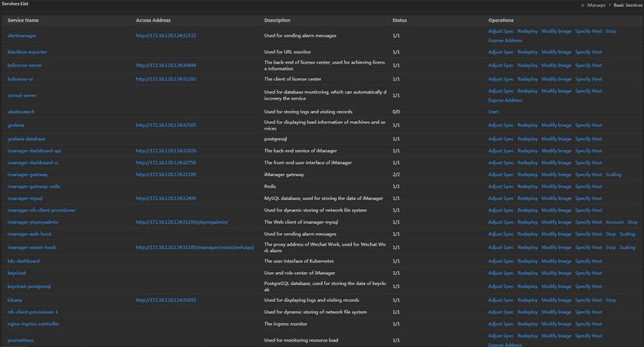Click Expose Address for alertmanager
This screenshot has width=644, height=347.
coord(505,41)
